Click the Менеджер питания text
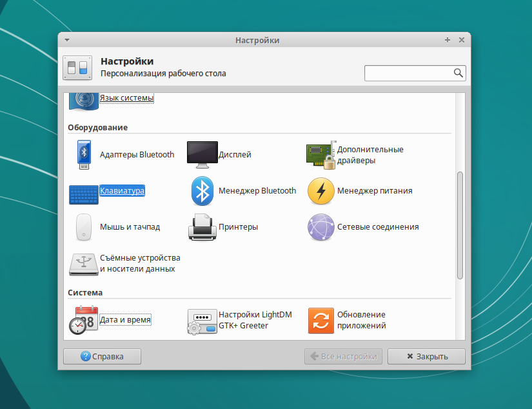This screenshot has height=409, width=532. point(375,191)
